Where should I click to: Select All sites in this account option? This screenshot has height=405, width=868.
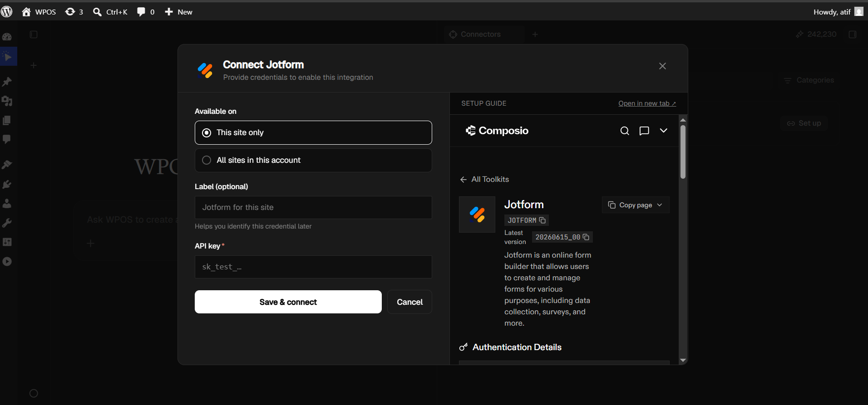pyautogui.click(x=313, y=160)
